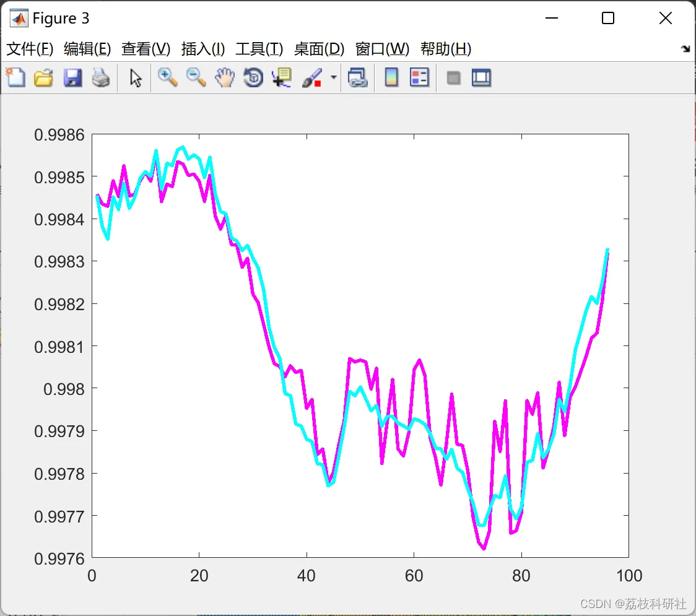The height and width of the screenshot is (616, 696).
Task: Minimize the Figure 3 window
Action: (x=552, y=18)
